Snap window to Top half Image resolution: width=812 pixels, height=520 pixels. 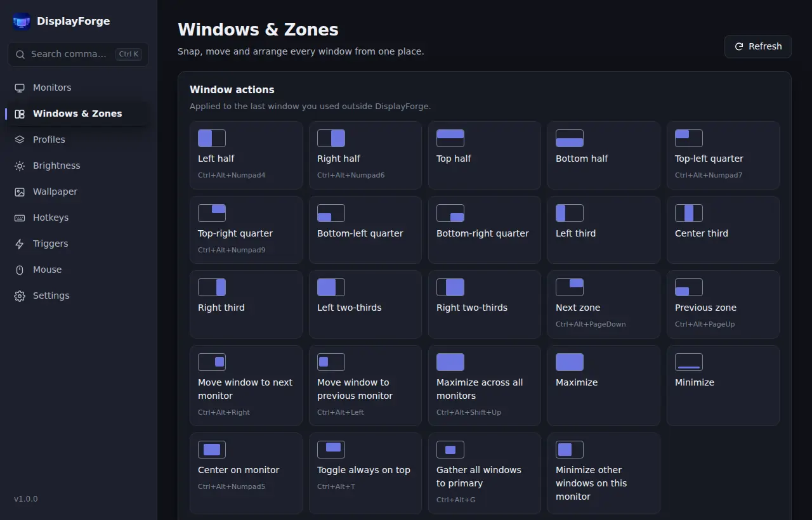[x=485, y=155]
